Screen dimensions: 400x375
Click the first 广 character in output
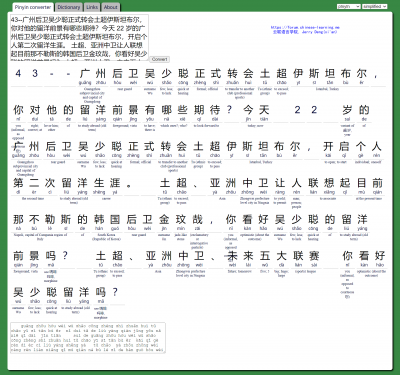click(85, 73)
